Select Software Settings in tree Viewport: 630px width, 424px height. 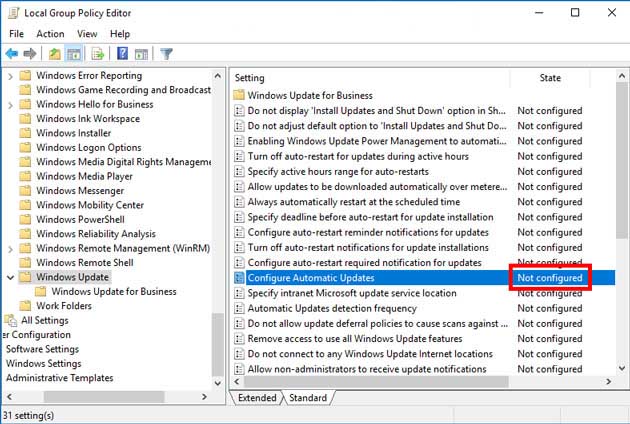click(x=42, y=349)
